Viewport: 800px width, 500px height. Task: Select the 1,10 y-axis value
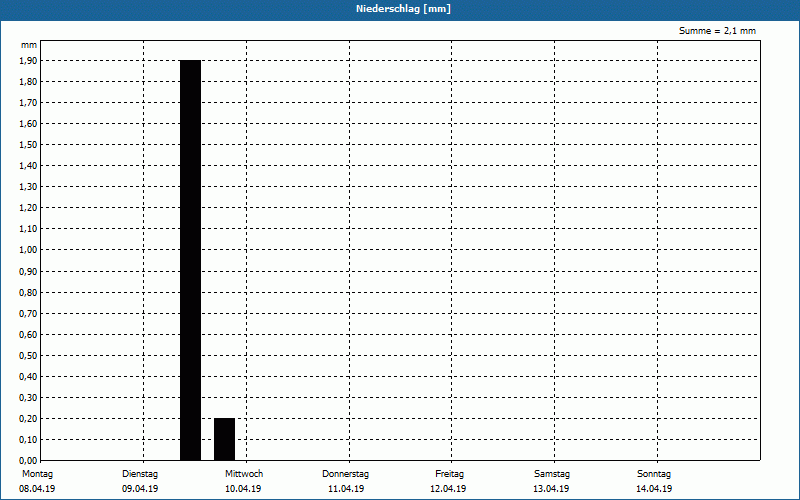point(28,229)
